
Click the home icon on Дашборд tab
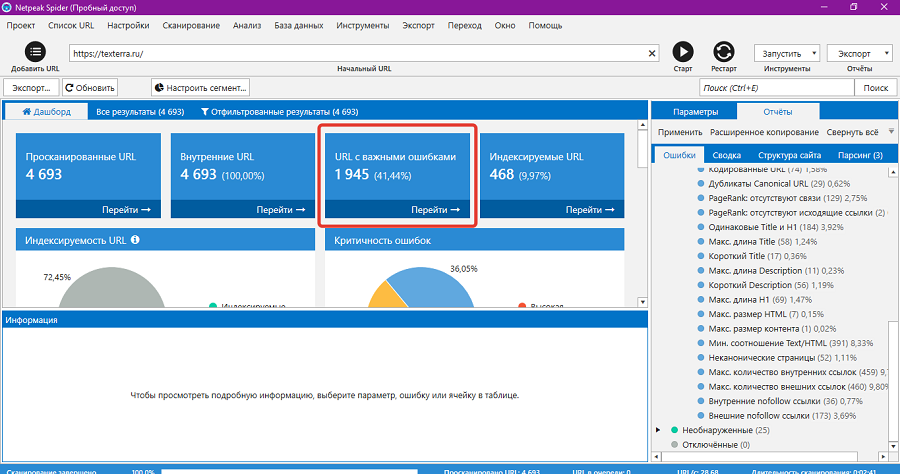[26, 111]
